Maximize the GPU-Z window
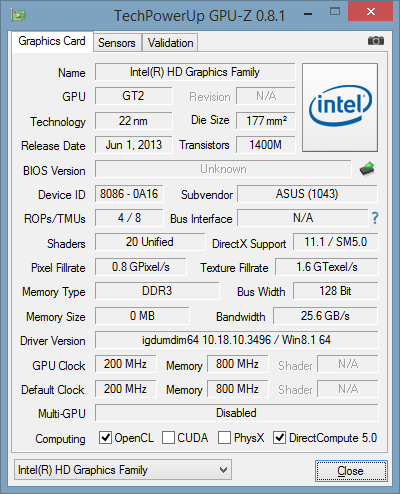 [x=335, y=12]
